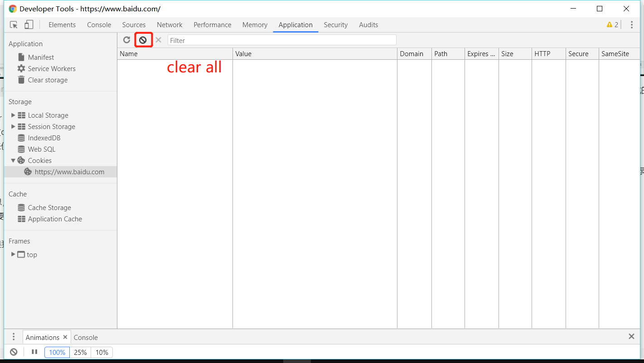Refresh the cookies table
The height and width of the screenshot is (363, 644).
tap(127, 40)
